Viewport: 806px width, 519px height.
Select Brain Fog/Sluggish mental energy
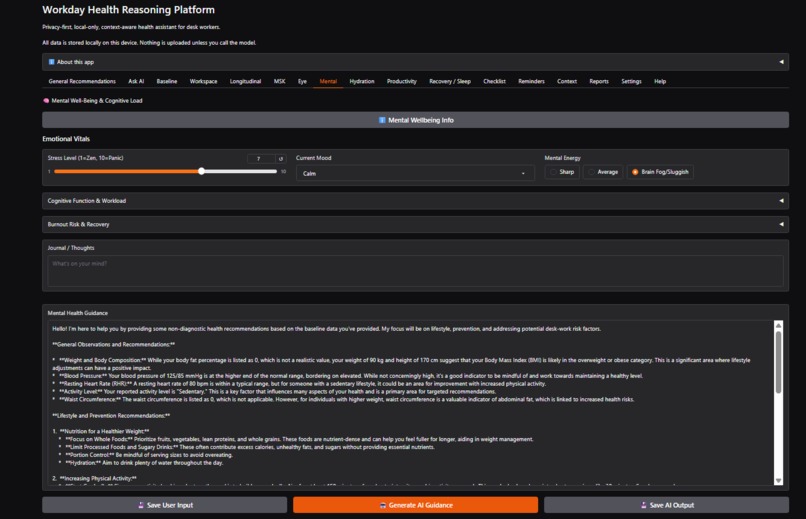[660, 172]
